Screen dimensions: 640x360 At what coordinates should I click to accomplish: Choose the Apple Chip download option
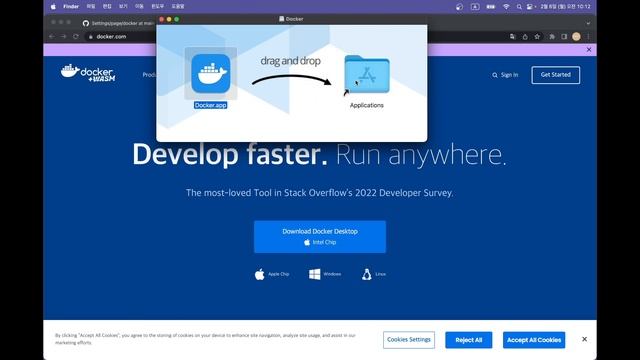tap(272, 274)
